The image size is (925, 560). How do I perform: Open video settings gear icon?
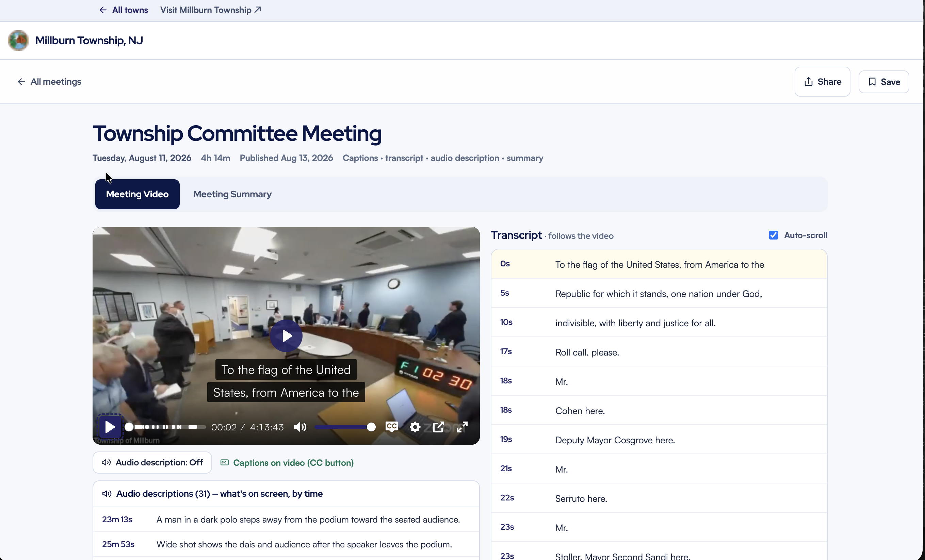(x=415, y=427)
